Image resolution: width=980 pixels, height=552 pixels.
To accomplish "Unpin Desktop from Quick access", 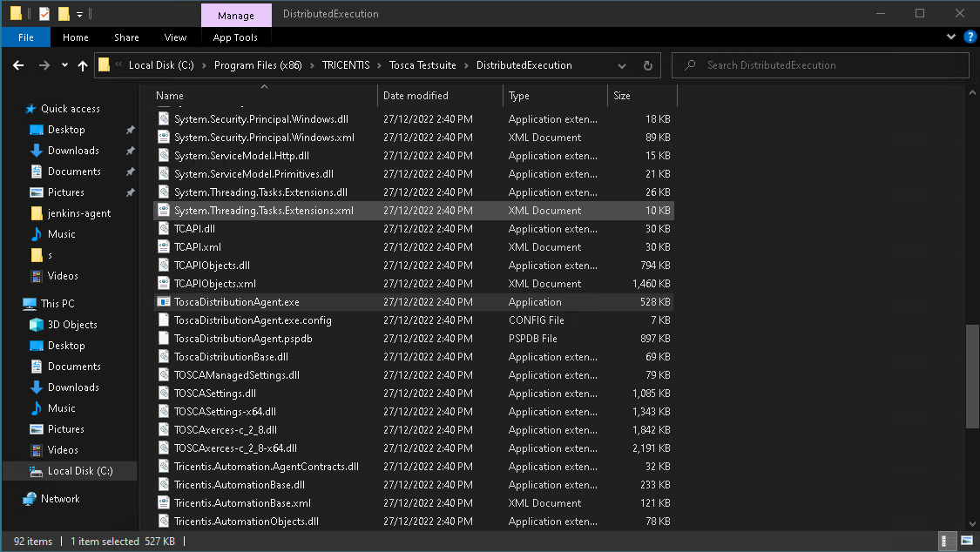I will 130,130.
